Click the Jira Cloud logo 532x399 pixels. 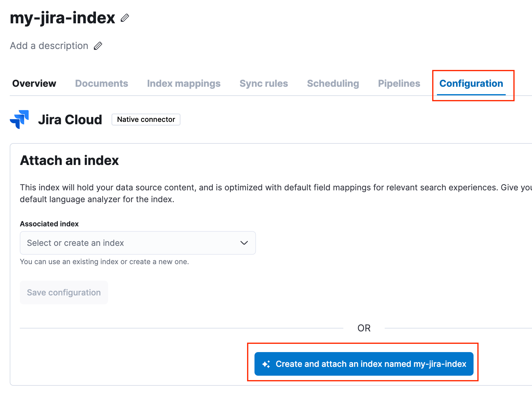pos(19,120)
